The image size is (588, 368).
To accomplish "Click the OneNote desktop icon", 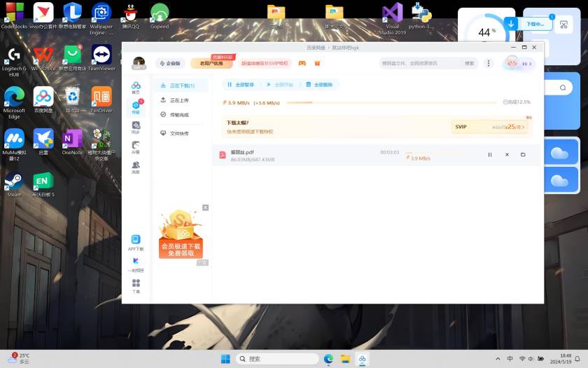I will pos(72,142).
